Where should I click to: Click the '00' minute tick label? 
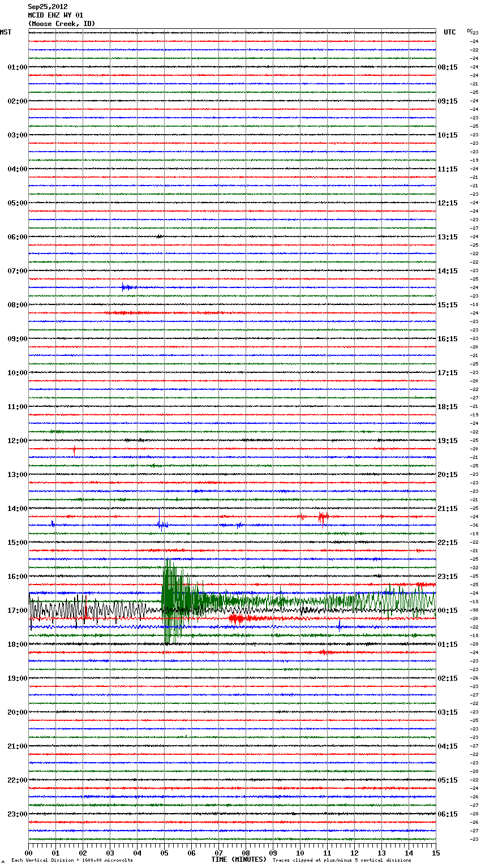pyautogui.click(x=28, y=853)
